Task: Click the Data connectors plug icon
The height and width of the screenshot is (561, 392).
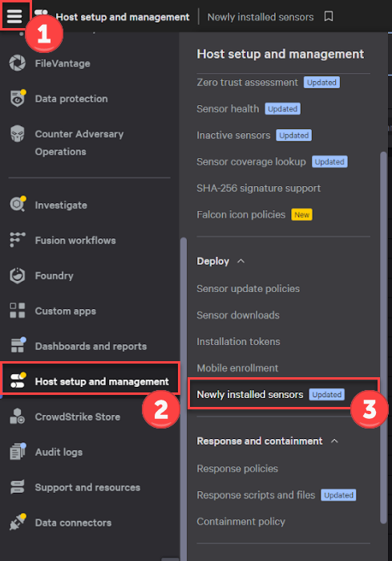Action: pos(17,522)
